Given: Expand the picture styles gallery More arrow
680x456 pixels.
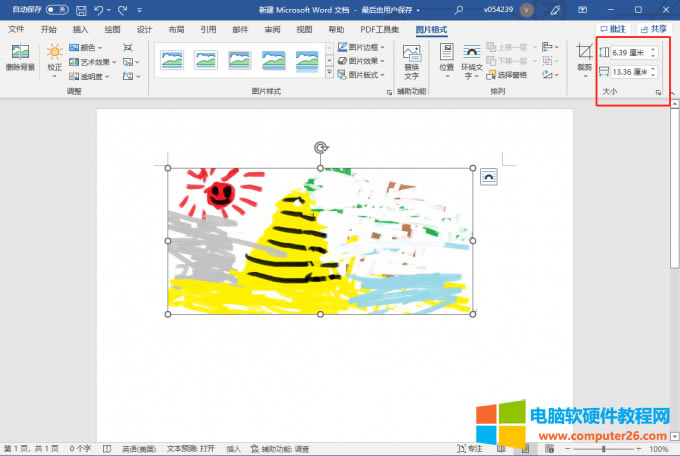Looking at the screenshot, I should tap(330, 73).
